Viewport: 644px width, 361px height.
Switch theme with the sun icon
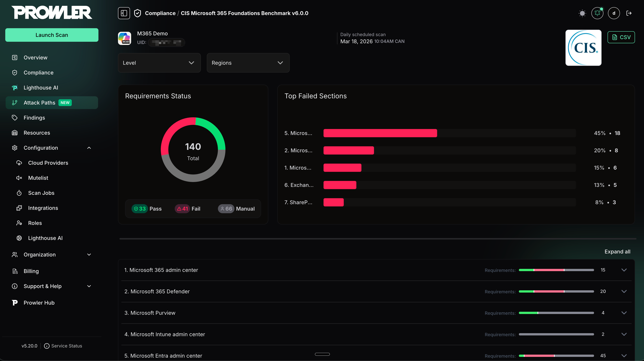click(582, 13)
